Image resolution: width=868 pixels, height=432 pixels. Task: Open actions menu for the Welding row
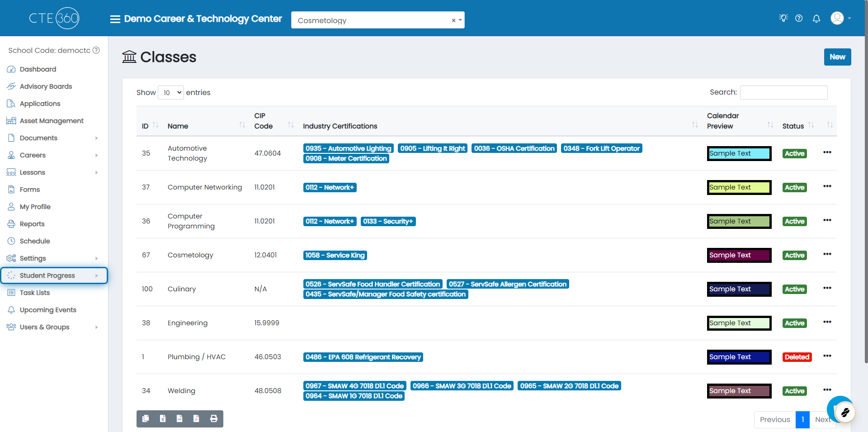tap(827, 389)
